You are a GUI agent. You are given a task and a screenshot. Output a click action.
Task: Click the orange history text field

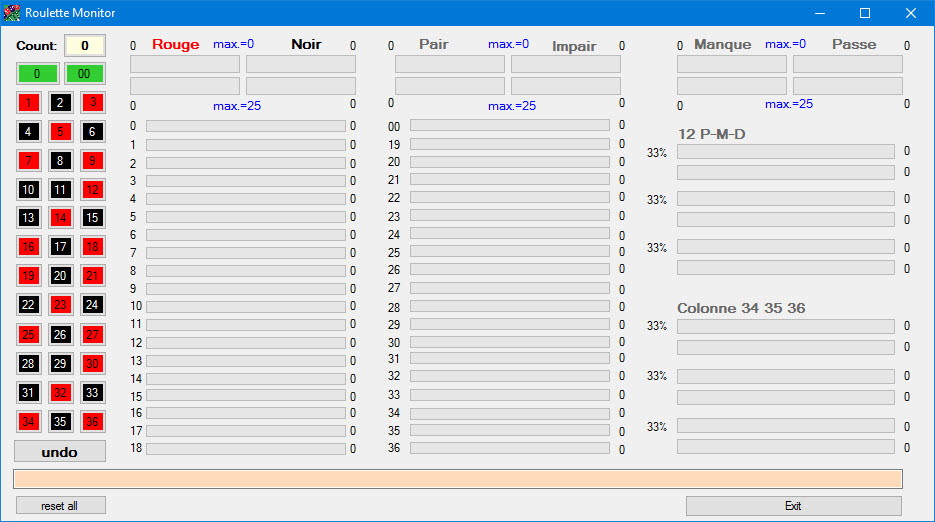(x=458, y=479)
